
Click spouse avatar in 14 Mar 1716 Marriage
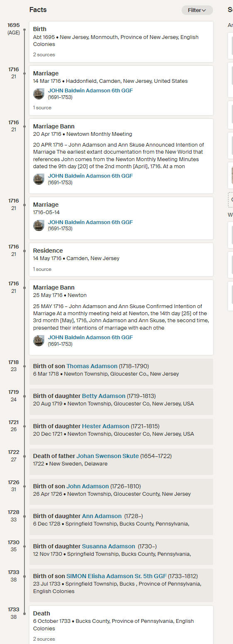click(39, 94)
